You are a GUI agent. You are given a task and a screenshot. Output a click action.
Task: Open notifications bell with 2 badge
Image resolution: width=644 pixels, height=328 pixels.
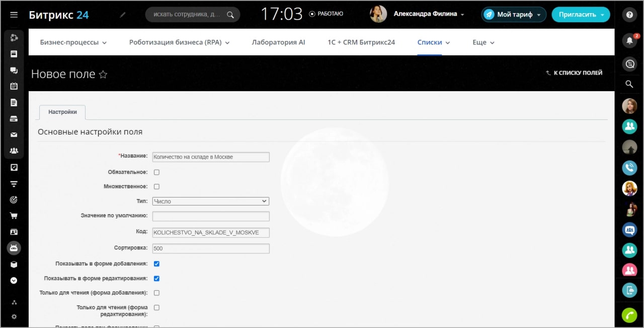click(x=629, y=40)
